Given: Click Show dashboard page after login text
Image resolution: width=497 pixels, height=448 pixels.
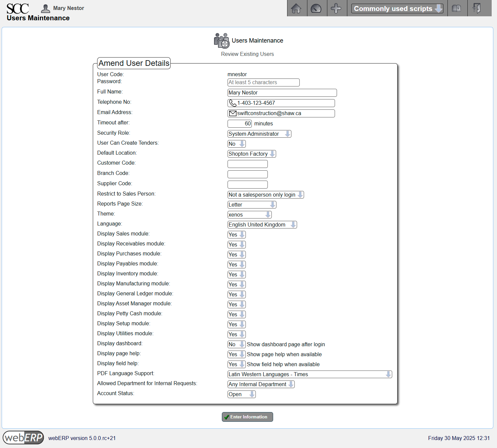Looking at the screenshot, I should click(x=286, y=344).
